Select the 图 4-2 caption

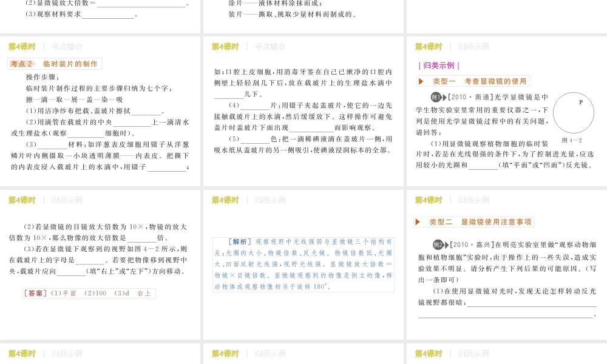pyautogui.click(x=572, y=140)
